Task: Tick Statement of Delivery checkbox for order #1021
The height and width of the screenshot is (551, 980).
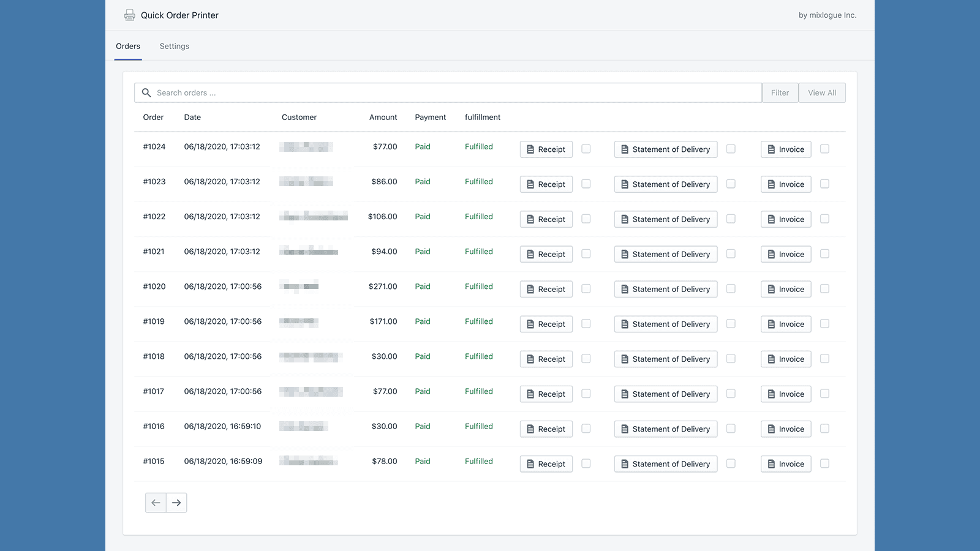Action: [731, 253]
